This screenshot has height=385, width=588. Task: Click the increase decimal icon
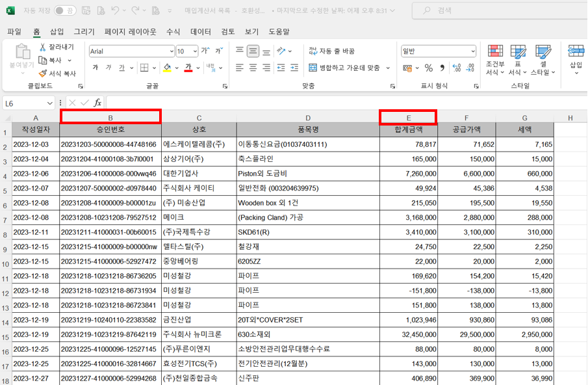(x=457, y=68)
